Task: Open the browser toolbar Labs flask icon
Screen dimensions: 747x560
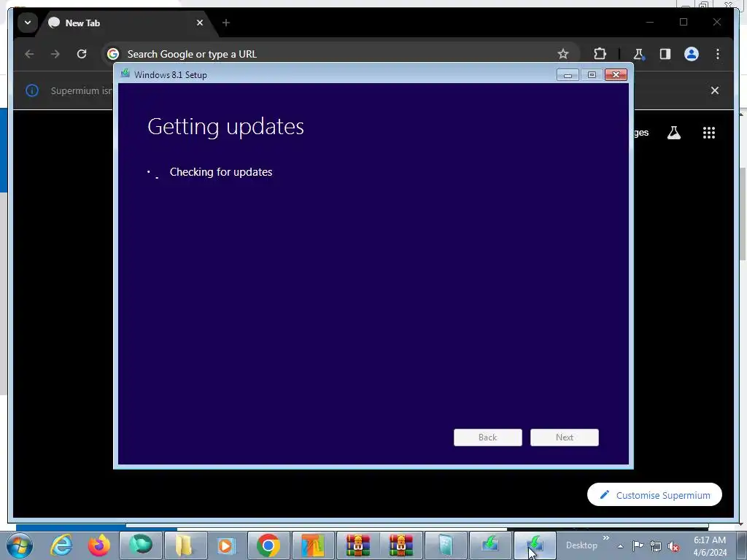Action: [638, 54]
